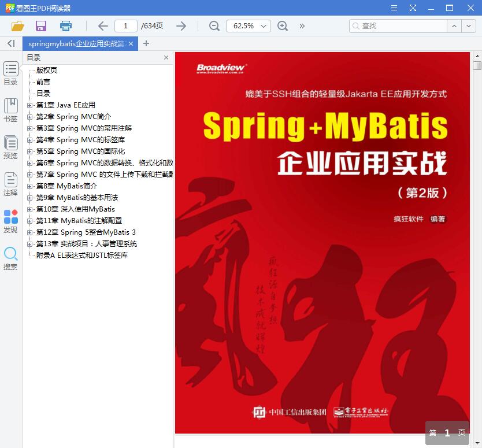The image size is (482, 448).
Task: Open 第6章 Spring MVC的数据转换 outline entry
Action: [105, 163]
